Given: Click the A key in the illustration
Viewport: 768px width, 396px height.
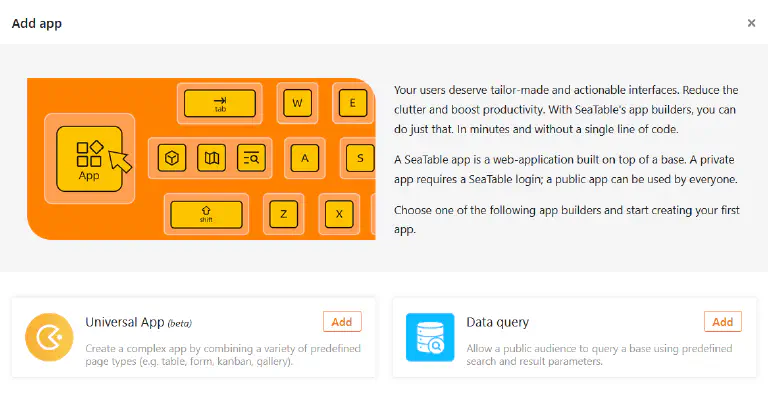Looking at the screenshot, I should 305,158.
